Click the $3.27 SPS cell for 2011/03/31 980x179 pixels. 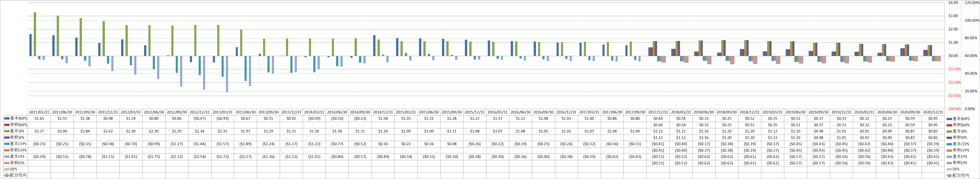coord(40,131)
